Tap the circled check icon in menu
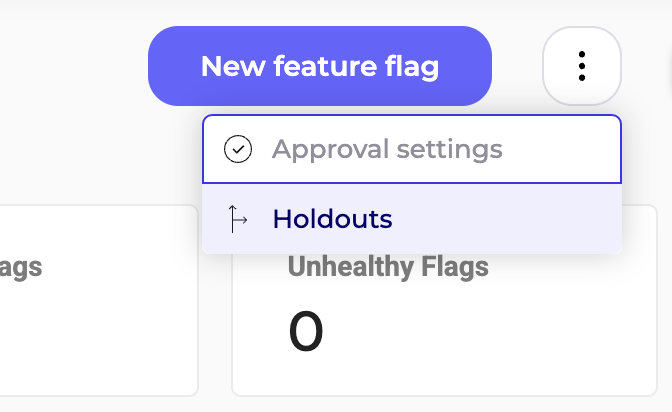The height and width of the screenshot is (412, 672). pyautogui.click(x=238, y=150)
